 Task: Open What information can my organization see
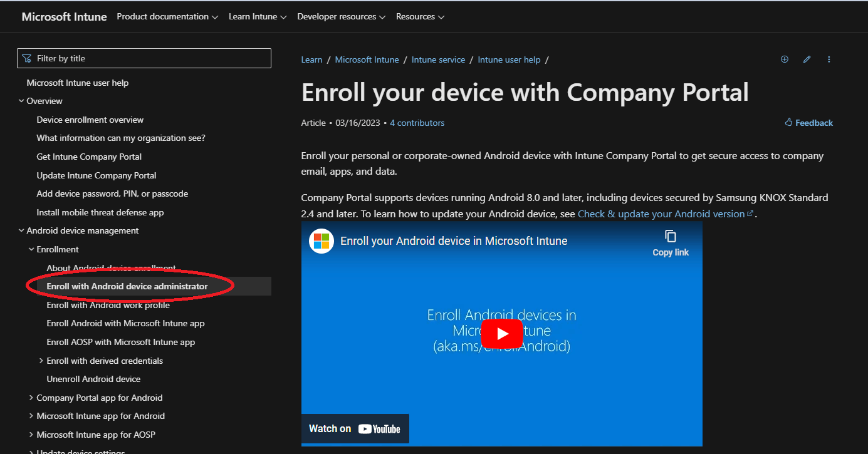click(121, 138)
